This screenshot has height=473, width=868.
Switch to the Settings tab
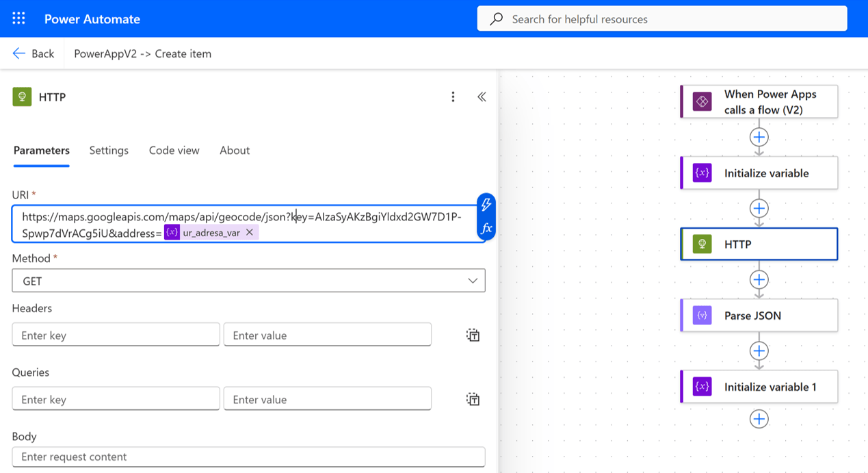109,151
